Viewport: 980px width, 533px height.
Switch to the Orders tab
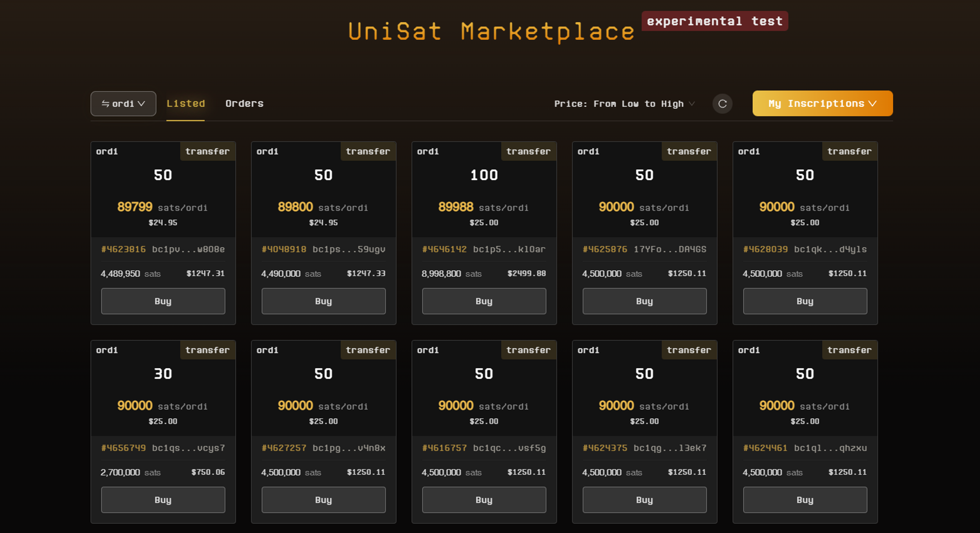(x=244, y=103)
